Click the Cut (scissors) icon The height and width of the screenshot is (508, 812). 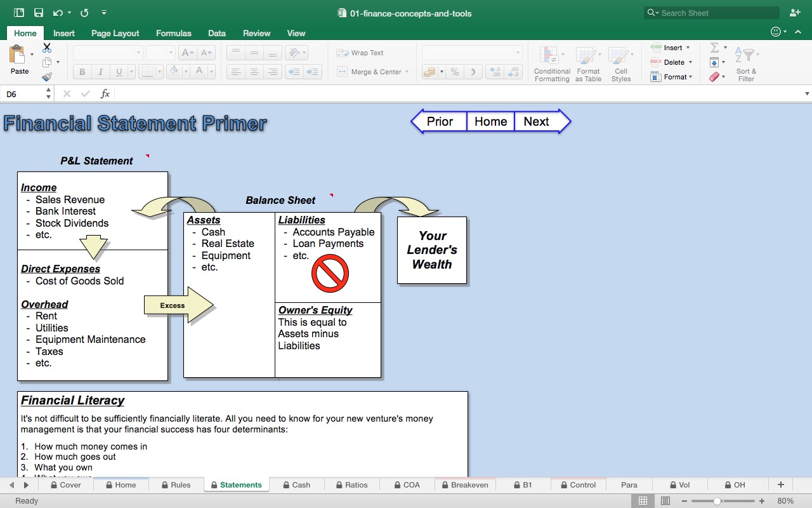point(46,48)
